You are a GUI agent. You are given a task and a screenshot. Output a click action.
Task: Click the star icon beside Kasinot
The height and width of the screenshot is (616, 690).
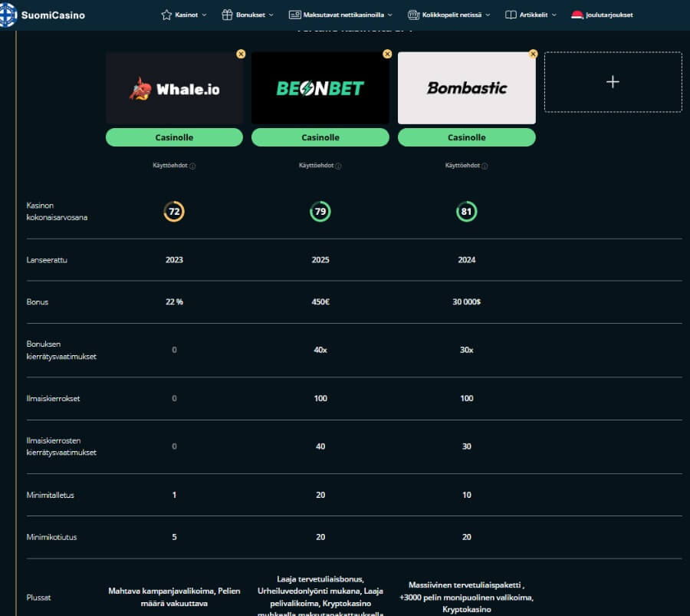coord(166,14)
